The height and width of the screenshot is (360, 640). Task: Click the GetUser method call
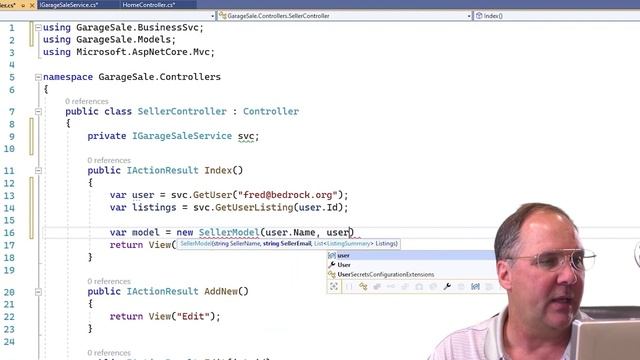pos(212,195)
